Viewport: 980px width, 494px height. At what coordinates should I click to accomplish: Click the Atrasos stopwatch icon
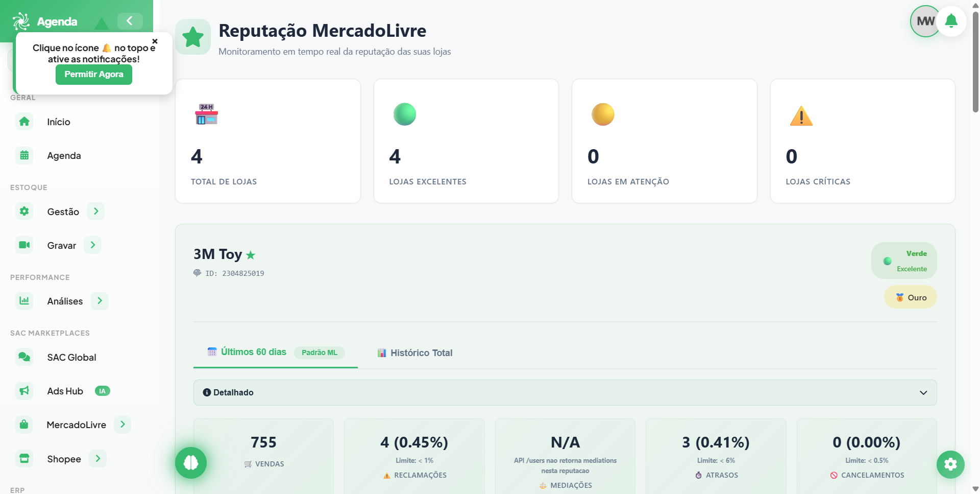[x=699, y=476]
